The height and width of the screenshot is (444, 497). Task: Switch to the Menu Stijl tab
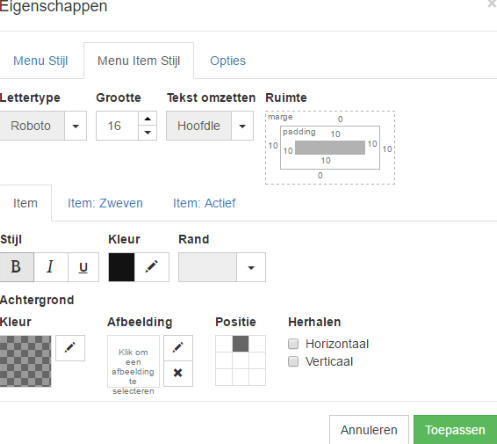41,61
